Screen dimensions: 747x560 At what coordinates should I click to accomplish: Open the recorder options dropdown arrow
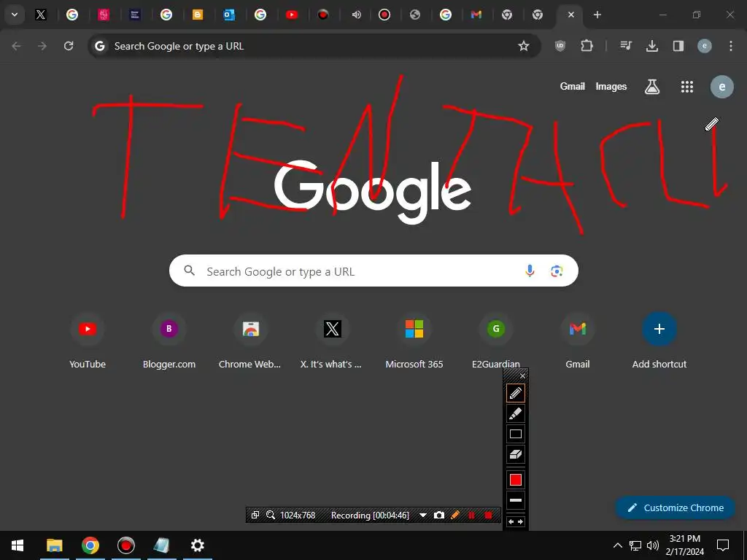(422, 516)
